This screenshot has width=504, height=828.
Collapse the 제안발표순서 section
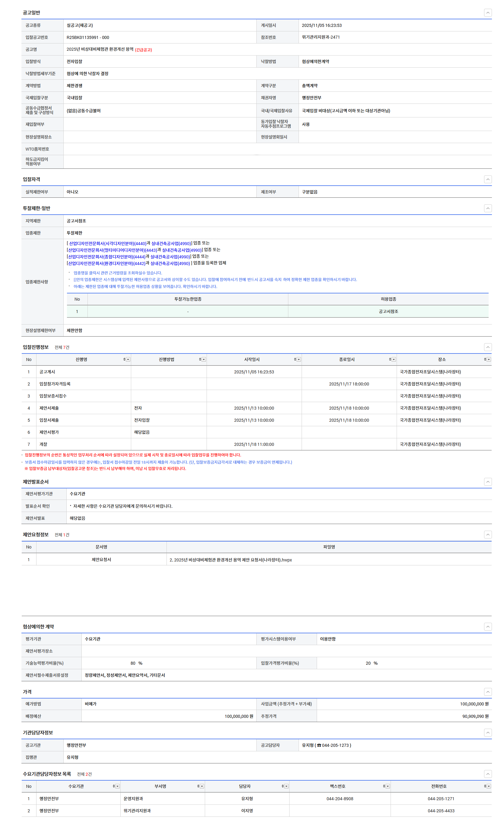pos(487,482)
